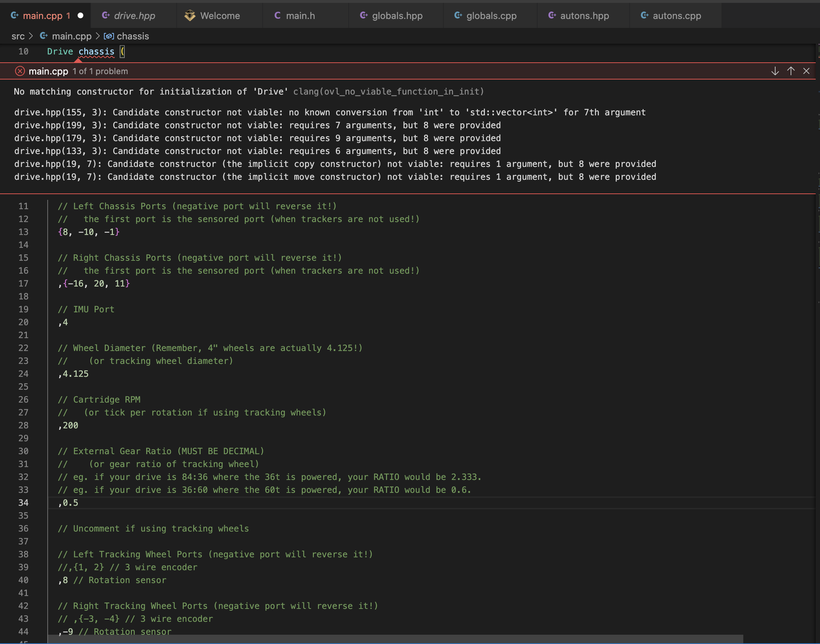Click the 'No matching constructor' error message

click(x=151, y=92)
